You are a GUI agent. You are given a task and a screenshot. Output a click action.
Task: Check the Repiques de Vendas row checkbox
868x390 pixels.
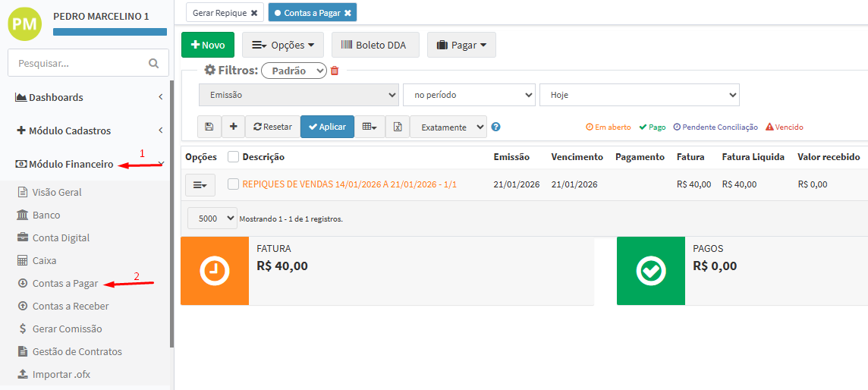point(233,184)
